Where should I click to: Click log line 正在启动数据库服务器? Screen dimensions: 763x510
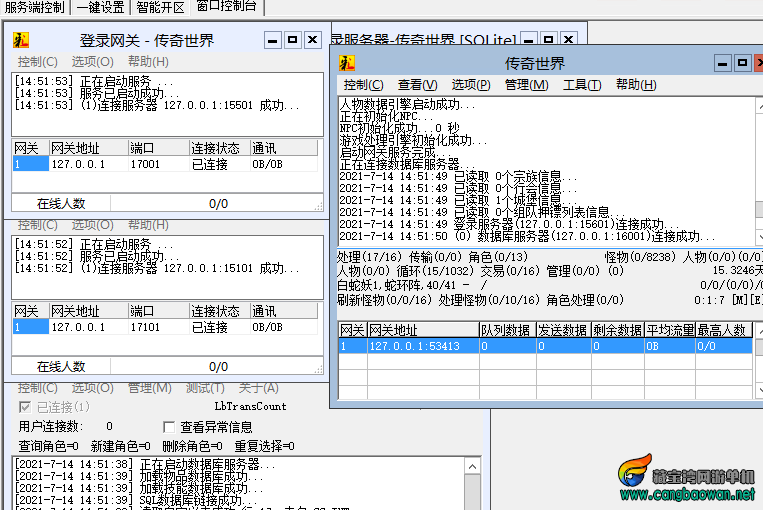pyautogui.click(x=145, y=464)
